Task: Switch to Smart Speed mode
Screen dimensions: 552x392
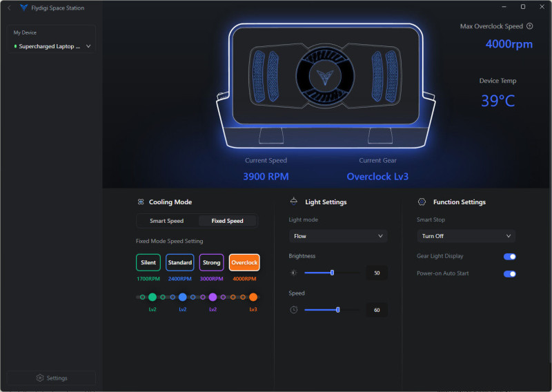Action: (167, 221)
